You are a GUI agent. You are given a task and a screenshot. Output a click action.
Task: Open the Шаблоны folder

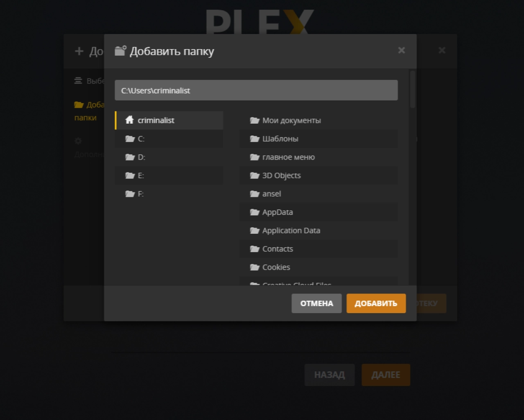tap(318, 139)
